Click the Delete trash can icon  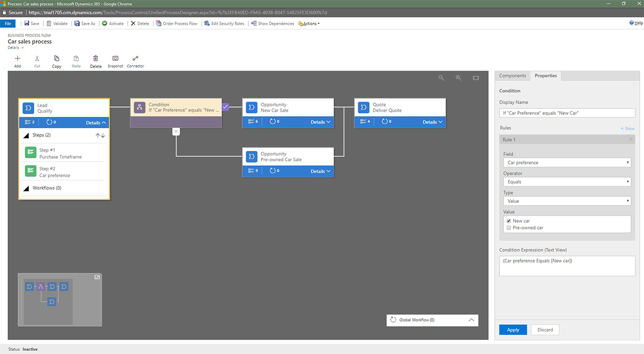96,59
